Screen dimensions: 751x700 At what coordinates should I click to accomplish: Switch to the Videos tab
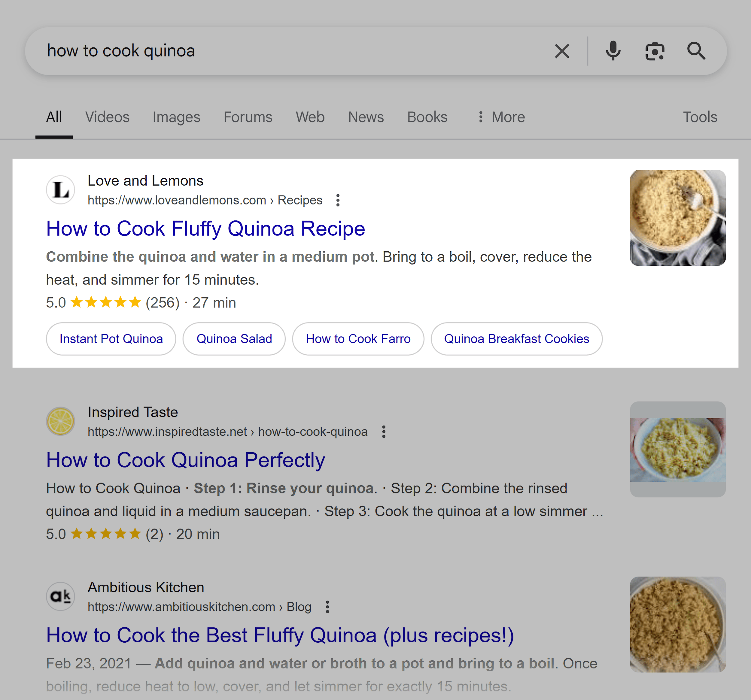coord(107,117)
